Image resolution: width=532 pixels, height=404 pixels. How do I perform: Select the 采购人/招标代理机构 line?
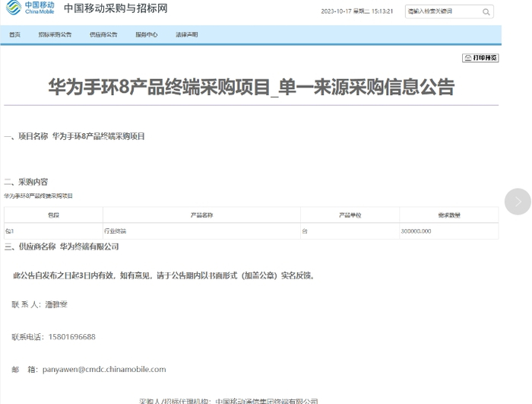tap(228, 401)
